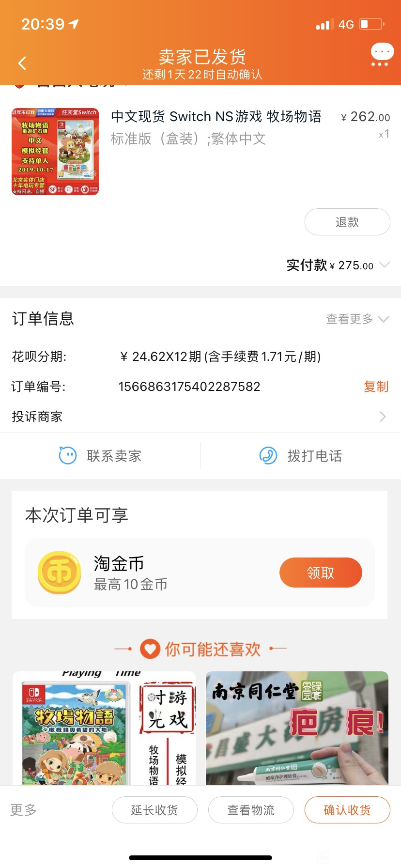Request a refund with 退款 button
The width and height of the screenshot is (401, 868).
pos(347,222)
